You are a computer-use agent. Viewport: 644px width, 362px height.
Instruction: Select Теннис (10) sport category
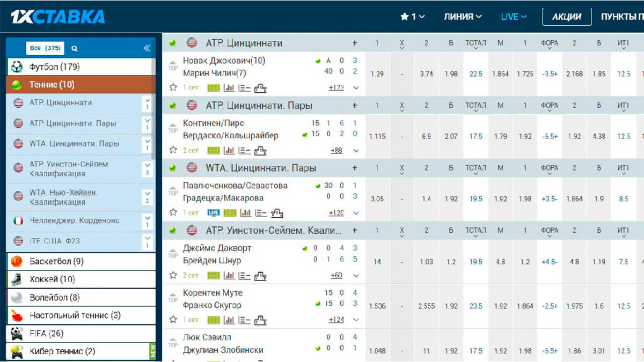tap(80, 85)
